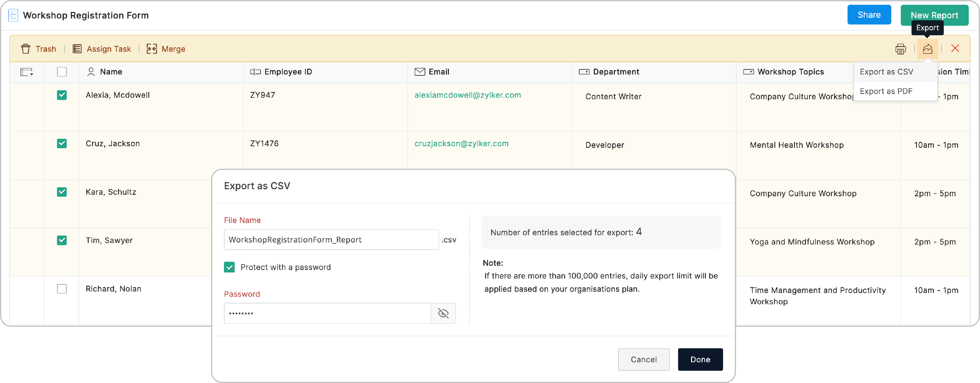The width and height of the screenshot is (980, 383).
Task: Uncheck the Tim, Sawyer row checkbox
Action: (62, 240)
